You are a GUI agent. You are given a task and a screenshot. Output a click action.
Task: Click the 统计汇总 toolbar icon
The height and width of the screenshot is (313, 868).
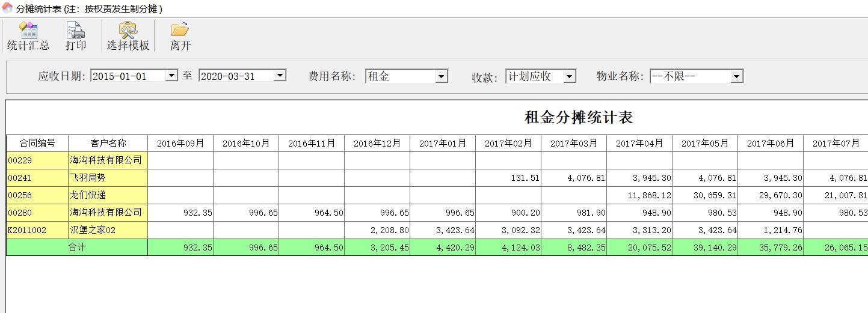(x=28, y=30)
